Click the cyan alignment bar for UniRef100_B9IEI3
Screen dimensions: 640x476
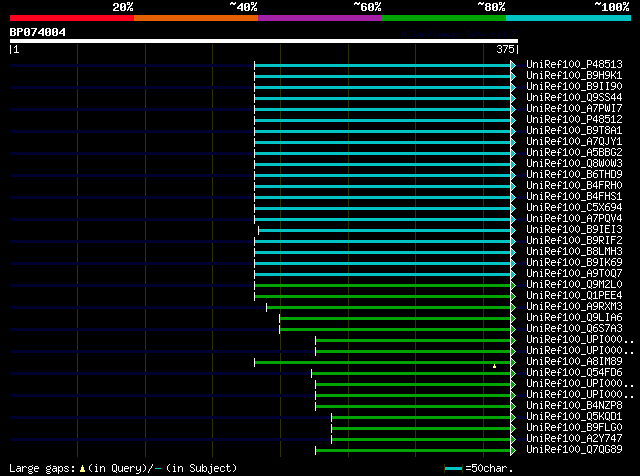(384, 231)
